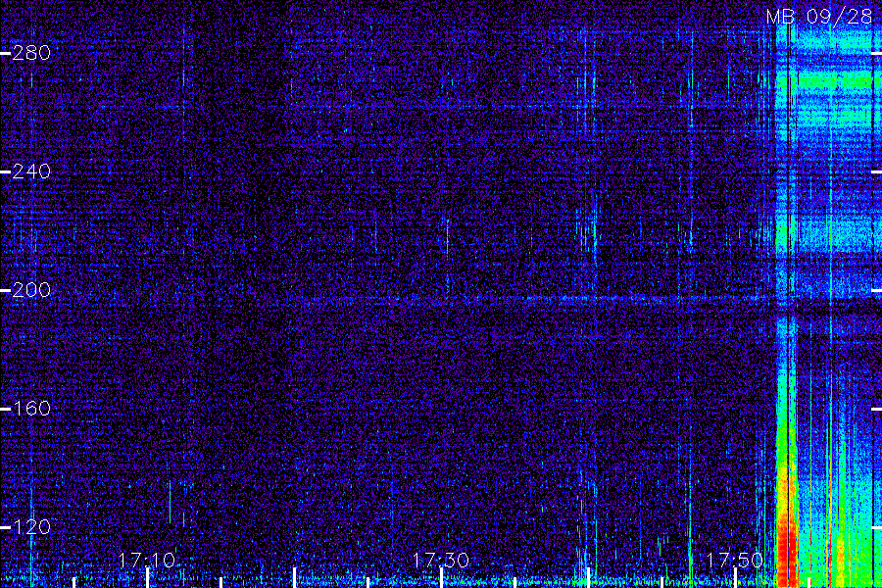Click the 280 frequency axis label
882x588 pixels.
(x=31, y=53)
